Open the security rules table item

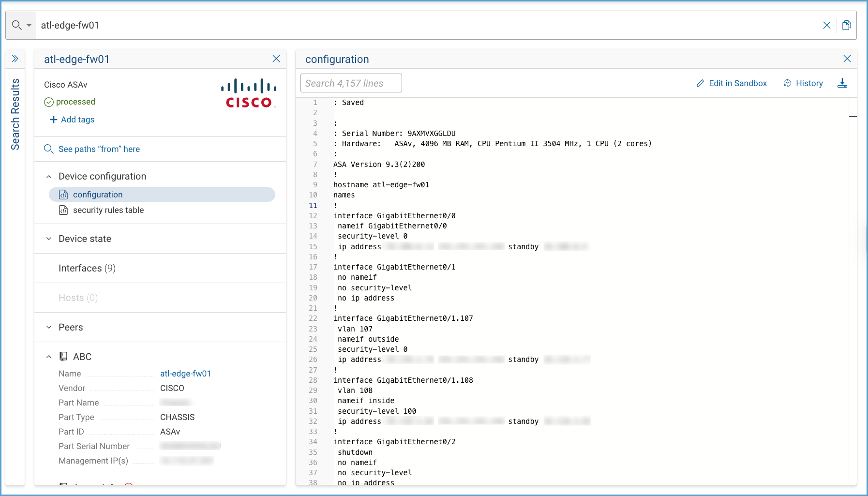click(108, 210)
